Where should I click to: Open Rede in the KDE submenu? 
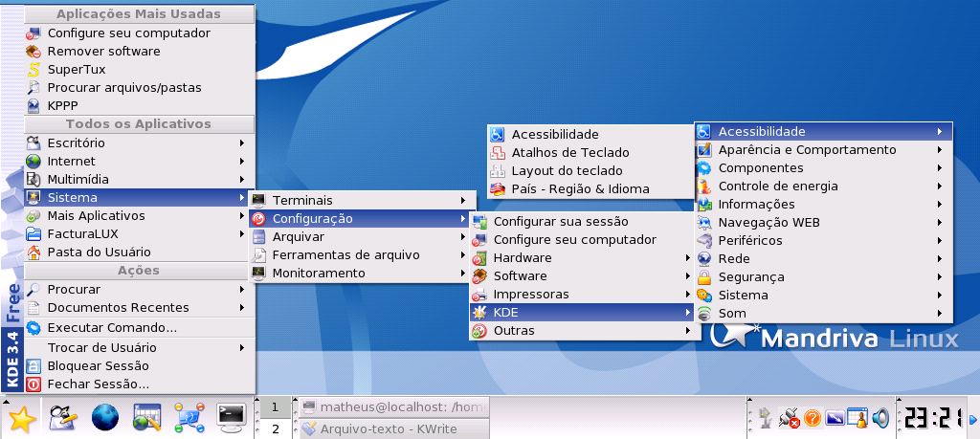tap(824, 258)
